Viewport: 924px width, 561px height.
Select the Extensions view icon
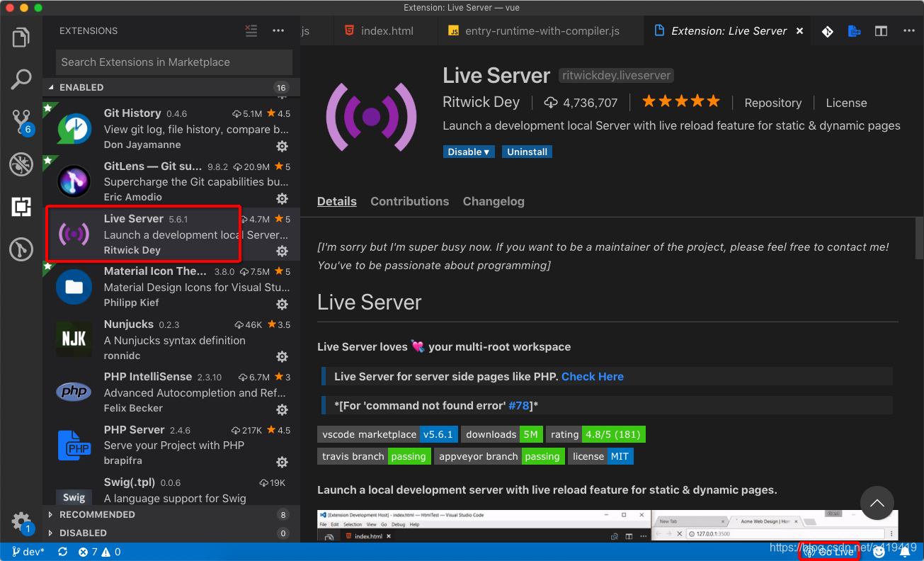pos(21,207)
